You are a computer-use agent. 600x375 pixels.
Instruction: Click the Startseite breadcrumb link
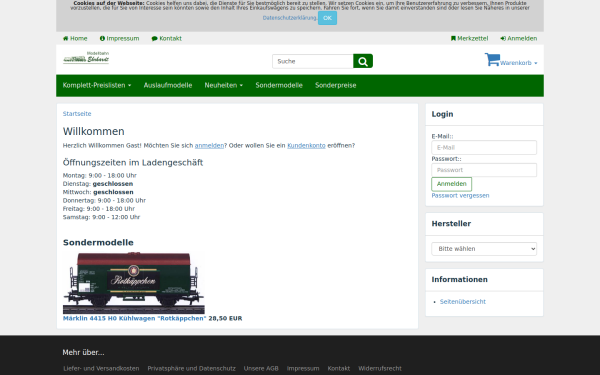point(77,114)
